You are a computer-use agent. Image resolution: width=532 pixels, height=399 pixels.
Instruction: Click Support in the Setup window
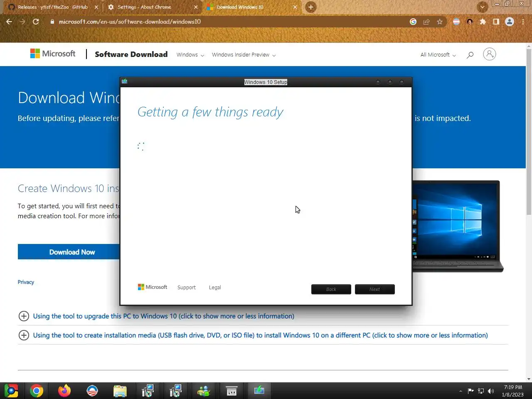point(186,288)
